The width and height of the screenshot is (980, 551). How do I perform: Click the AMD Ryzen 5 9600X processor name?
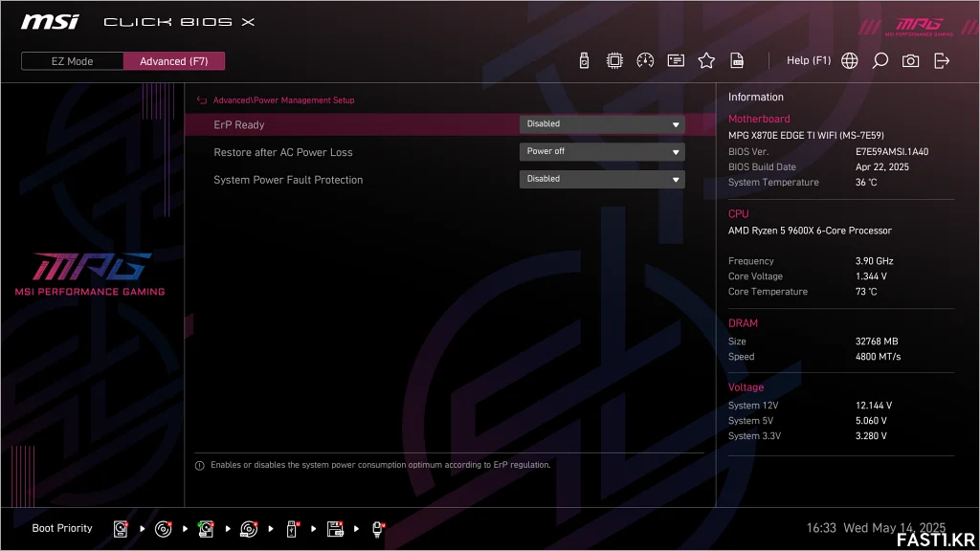click(810, 231)
